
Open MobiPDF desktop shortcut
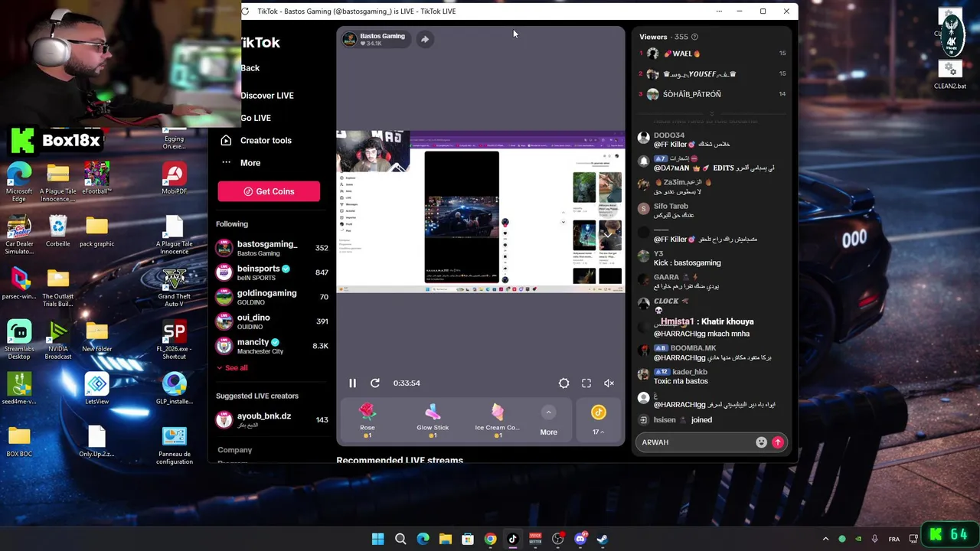coord(175,178)
